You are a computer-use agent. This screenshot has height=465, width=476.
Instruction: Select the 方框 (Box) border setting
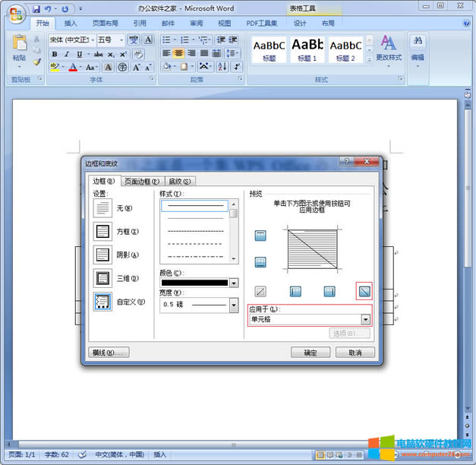pyautogui.click(x=102, y=231)
